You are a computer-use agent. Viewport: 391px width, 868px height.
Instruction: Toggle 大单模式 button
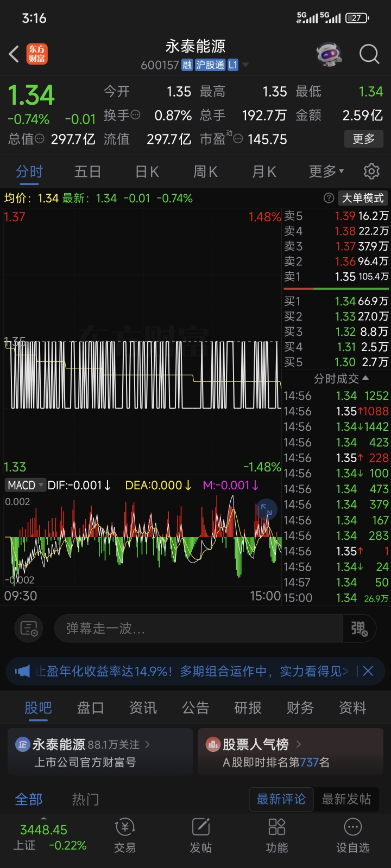(x=363, y=198)
